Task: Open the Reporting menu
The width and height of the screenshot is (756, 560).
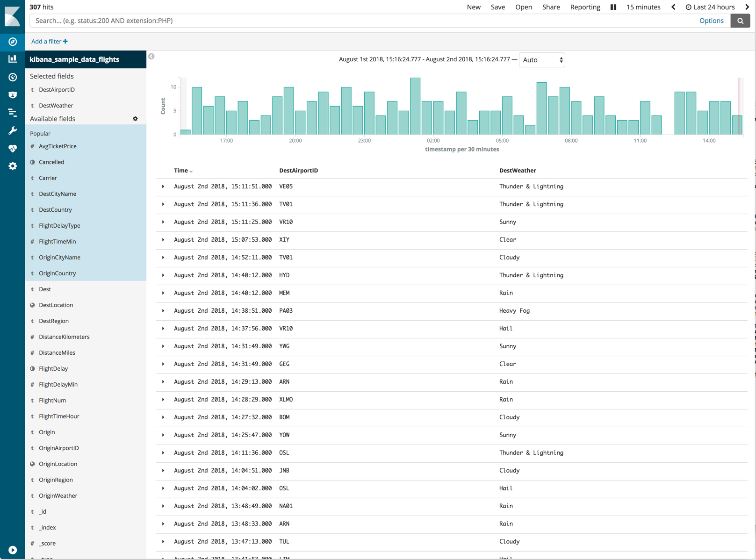Action: point(585,7)
